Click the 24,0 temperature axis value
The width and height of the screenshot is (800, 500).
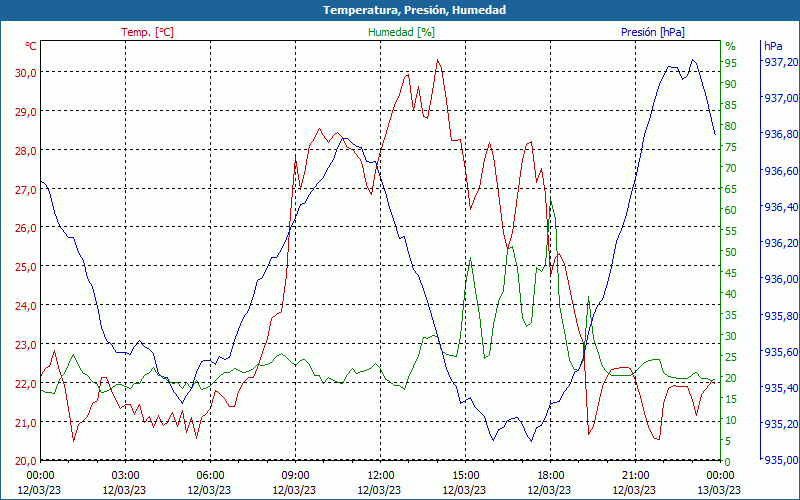tap(26, 306)
